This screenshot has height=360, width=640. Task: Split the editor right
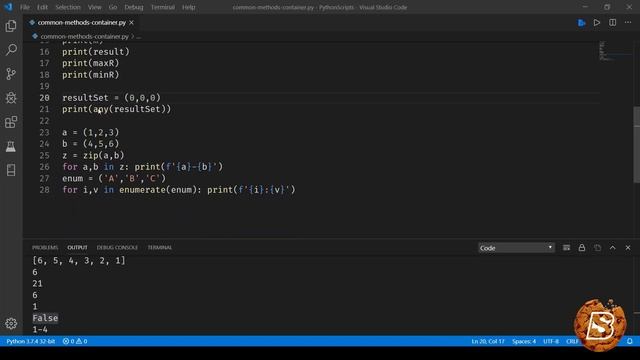(x=613, y=22)
